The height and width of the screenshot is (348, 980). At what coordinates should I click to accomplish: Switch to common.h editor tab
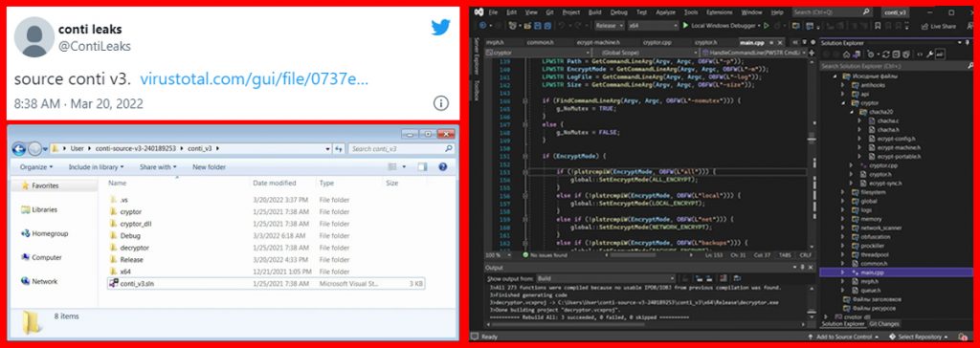pos(540,42)
